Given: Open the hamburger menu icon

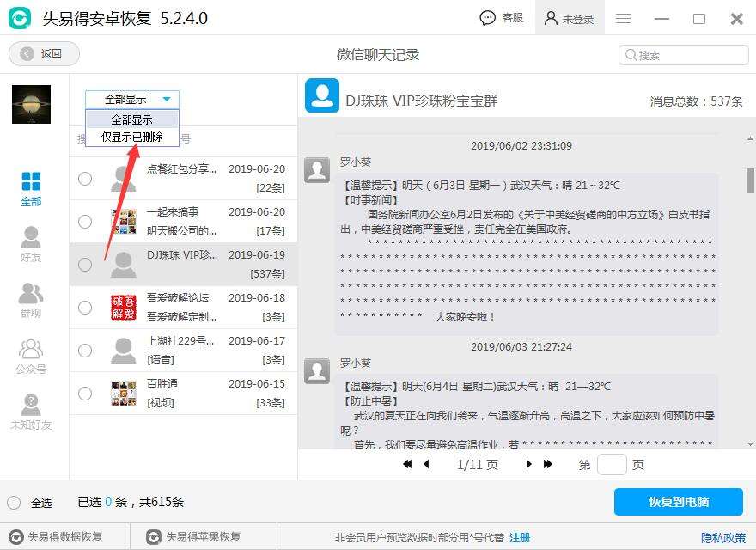Looking at the screenshot, I should (x=623, y=18).
